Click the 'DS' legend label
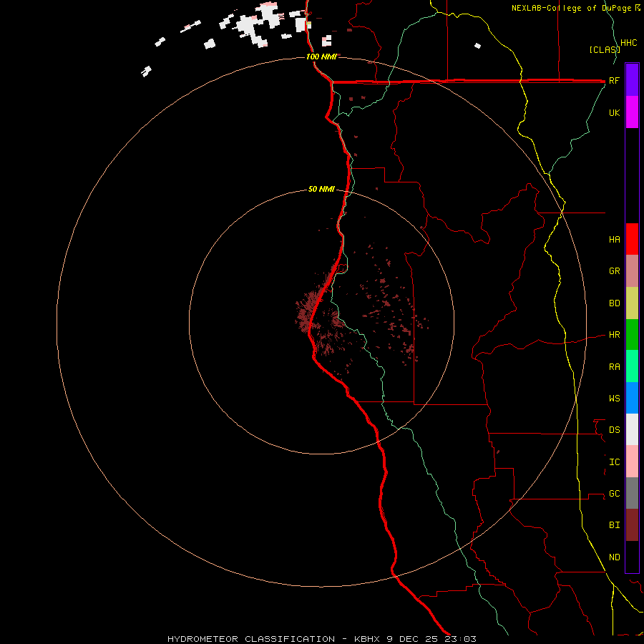Image resolution: width=644 pixels, height=644 pixels. pyautogui.click(x=615, y=430)
